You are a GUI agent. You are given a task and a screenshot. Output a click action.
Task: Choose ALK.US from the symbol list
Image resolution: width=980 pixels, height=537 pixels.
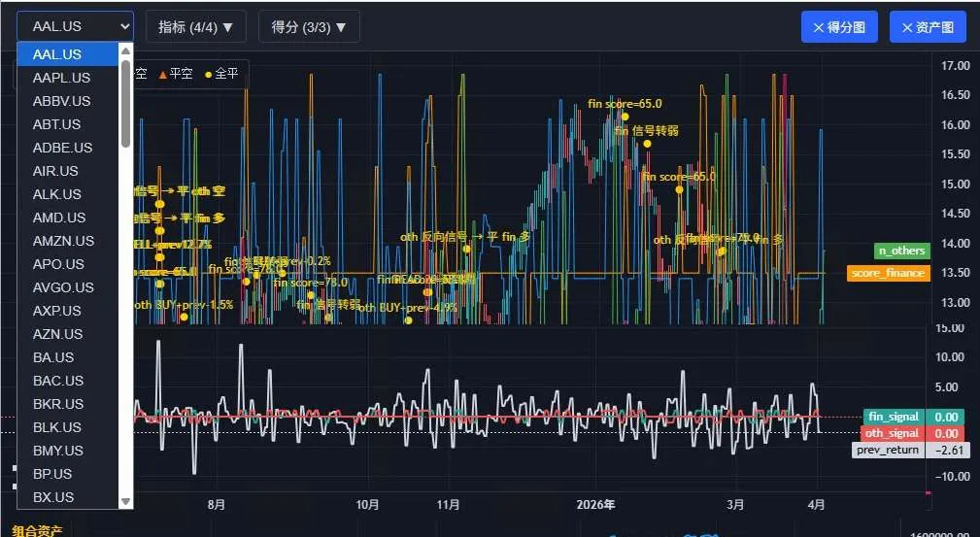pyautogui.click(x=67, y=194)
